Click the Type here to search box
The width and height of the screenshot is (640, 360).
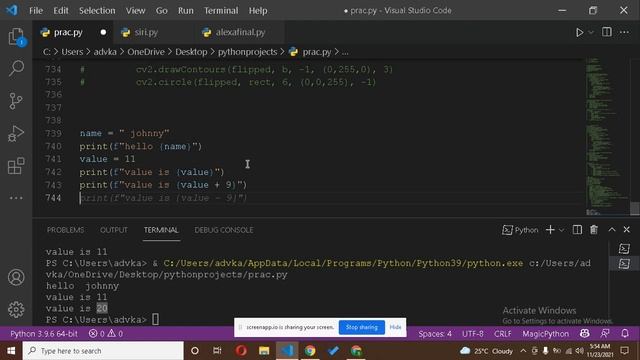pos(103,351)
